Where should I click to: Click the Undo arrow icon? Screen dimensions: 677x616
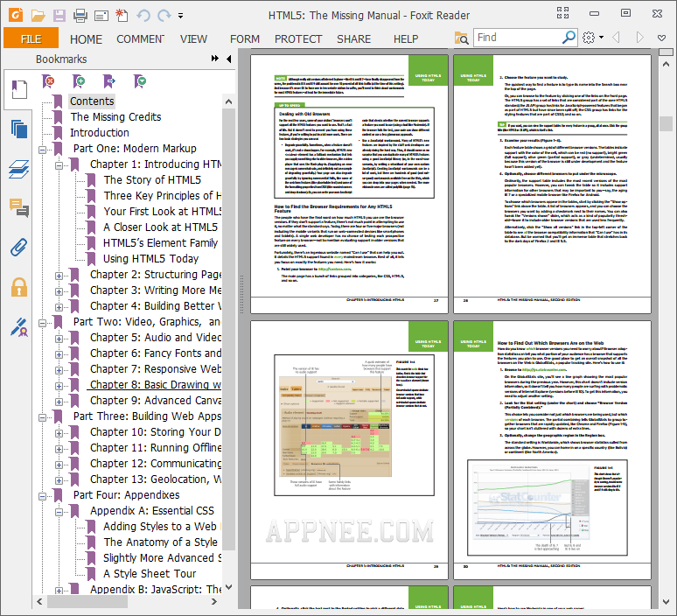143,16
